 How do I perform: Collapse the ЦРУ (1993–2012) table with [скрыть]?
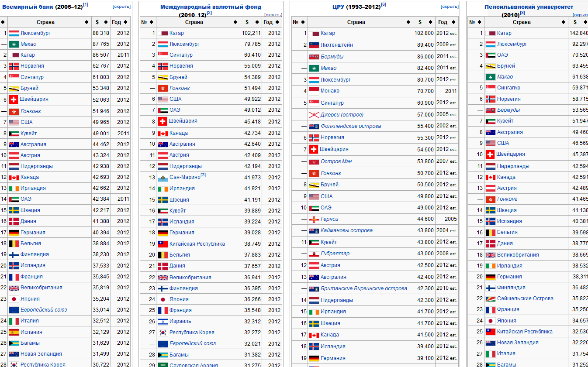[450, 7]
